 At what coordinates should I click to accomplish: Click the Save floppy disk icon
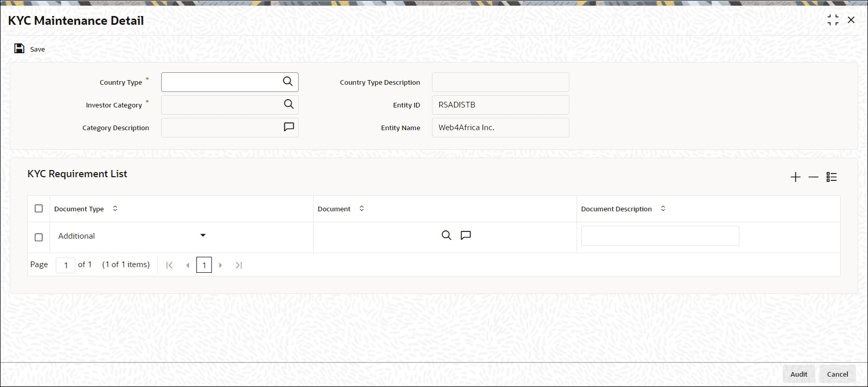[19, 49]
